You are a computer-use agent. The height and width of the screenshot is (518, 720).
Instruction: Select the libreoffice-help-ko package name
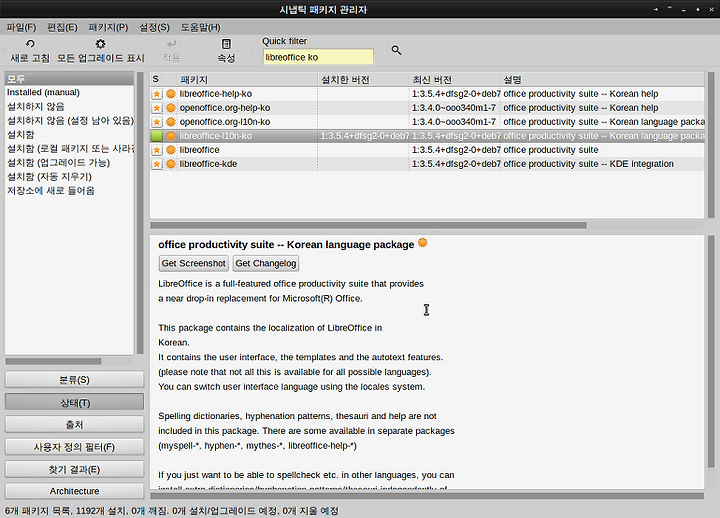(216, 94)
